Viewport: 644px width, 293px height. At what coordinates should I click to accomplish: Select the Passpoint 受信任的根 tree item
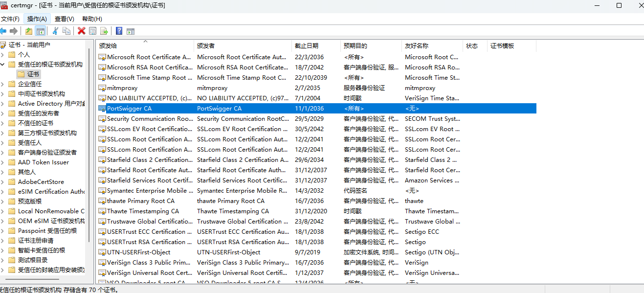47,230
